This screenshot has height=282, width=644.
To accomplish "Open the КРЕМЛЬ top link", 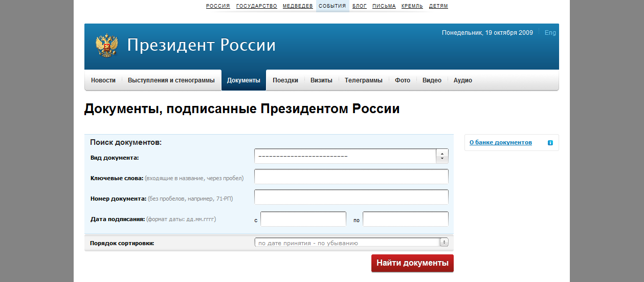I will [412, 6].
